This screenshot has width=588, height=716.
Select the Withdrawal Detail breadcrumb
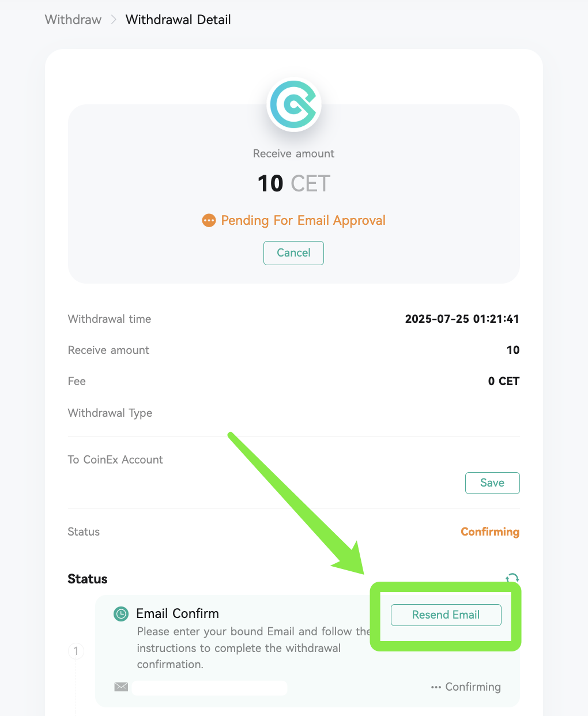coord(178,19)
